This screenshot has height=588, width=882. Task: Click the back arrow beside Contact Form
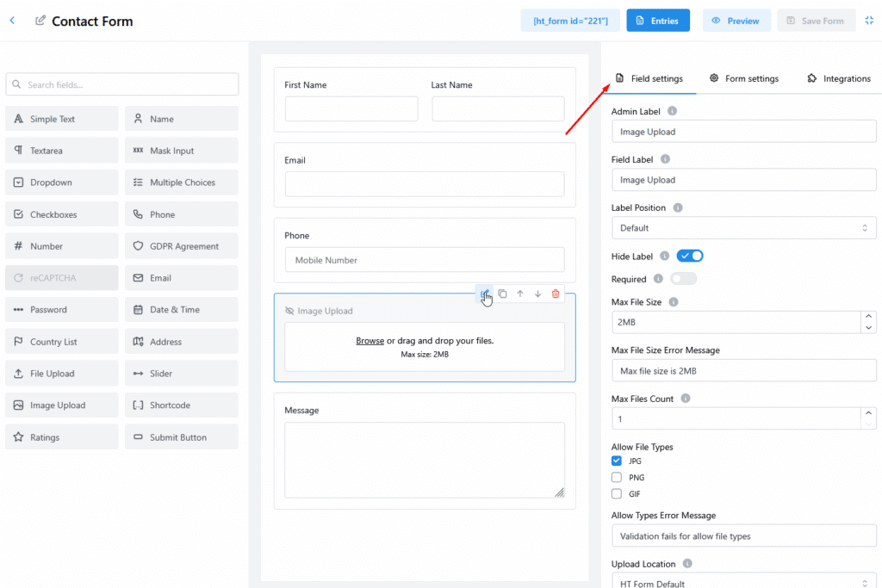pyautogui.click(x=12, y=21)
